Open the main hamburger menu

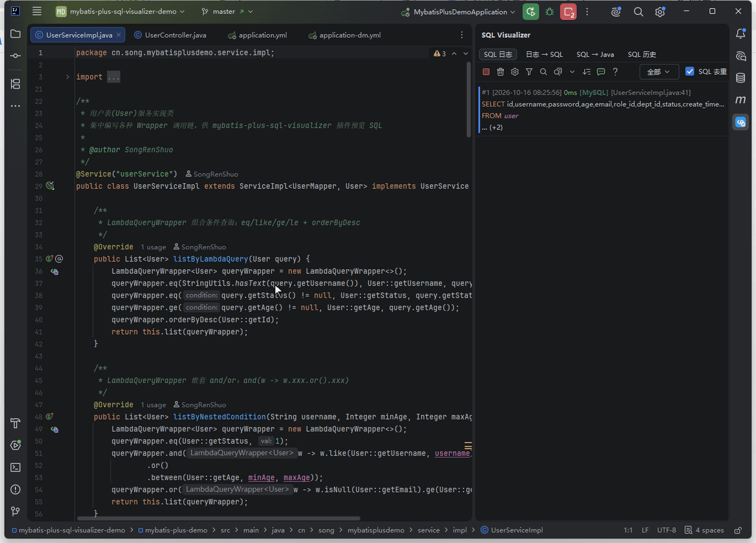tap(37, 12)
